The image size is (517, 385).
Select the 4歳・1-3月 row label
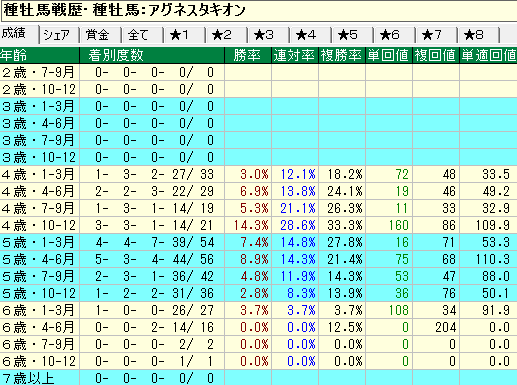pyautogui.click(x=39, y=174)
